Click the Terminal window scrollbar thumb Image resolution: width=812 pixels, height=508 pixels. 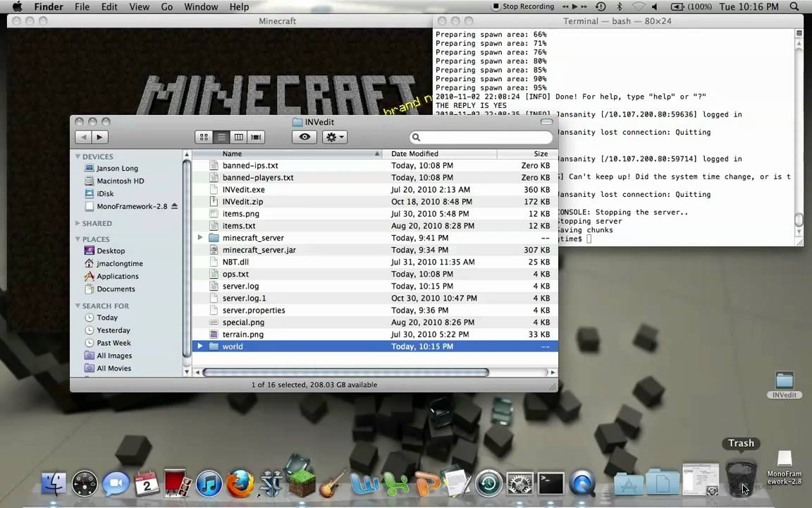[799, 220]
